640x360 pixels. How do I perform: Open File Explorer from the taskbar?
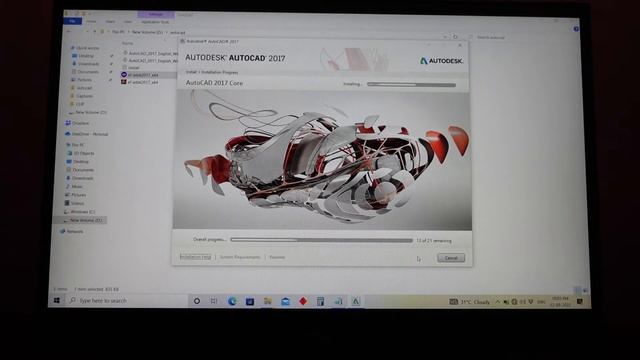(x=268, y=301)
